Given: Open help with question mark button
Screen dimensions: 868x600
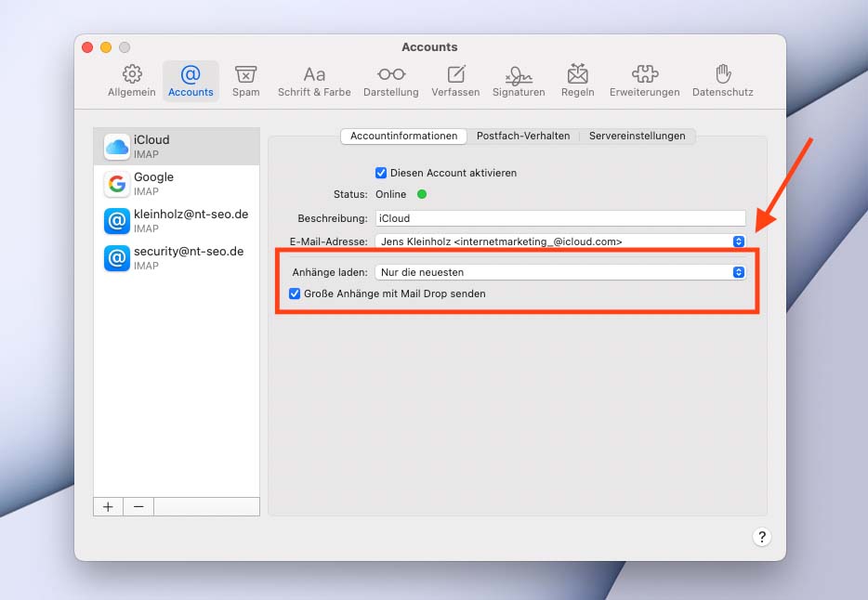Looking at the screenshot, I should [x=762, y=537].
